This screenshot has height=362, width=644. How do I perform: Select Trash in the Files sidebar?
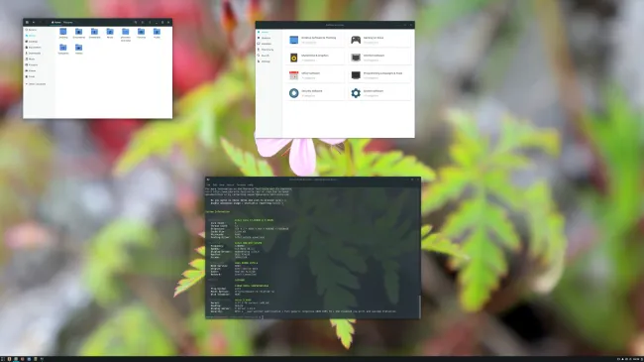pos(31,76)
